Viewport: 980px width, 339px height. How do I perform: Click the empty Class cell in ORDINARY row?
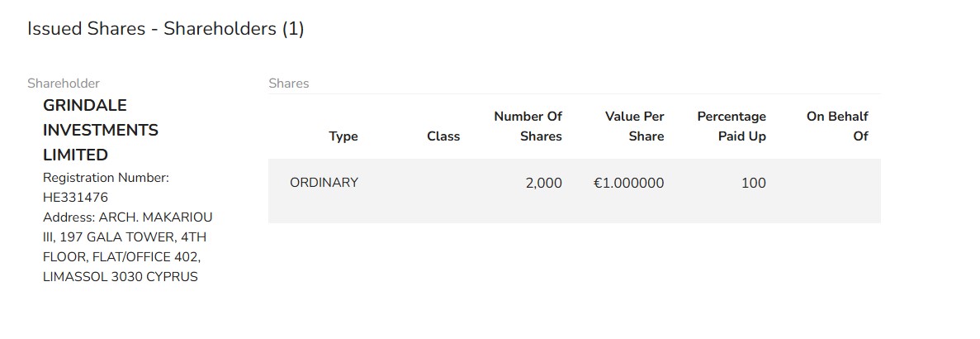point(422,191)
